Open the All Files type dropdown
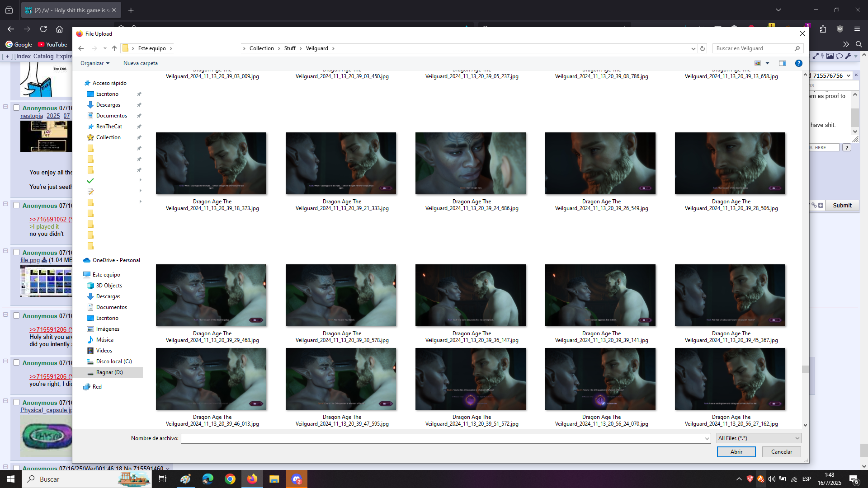Viewport: 868px width, 488px height. tap(759, 438)
